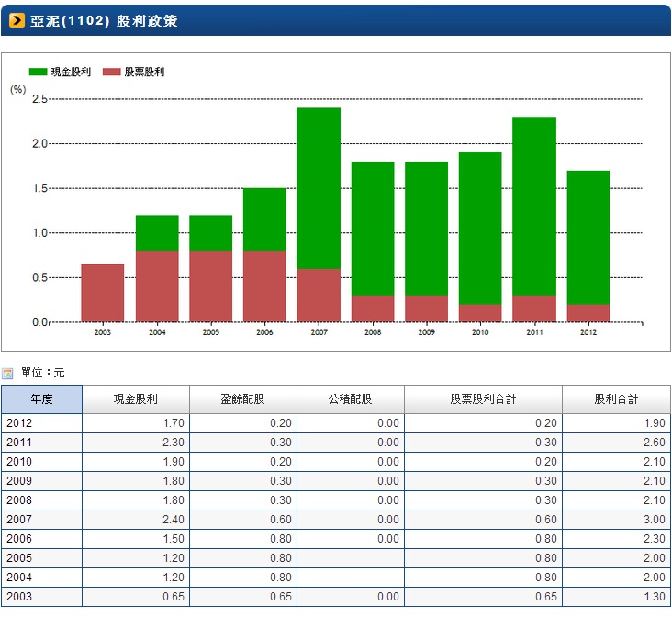Click the 2008 year cell in table
Image resolution: width=672 pixels, height=617 pixels.
pos(41,500)
